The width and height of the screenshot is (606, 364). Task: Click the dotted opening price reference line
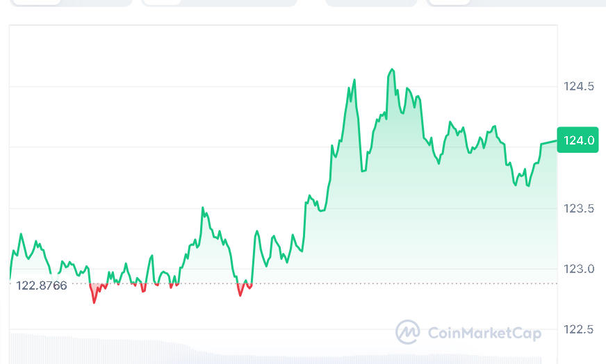point(347,283)
